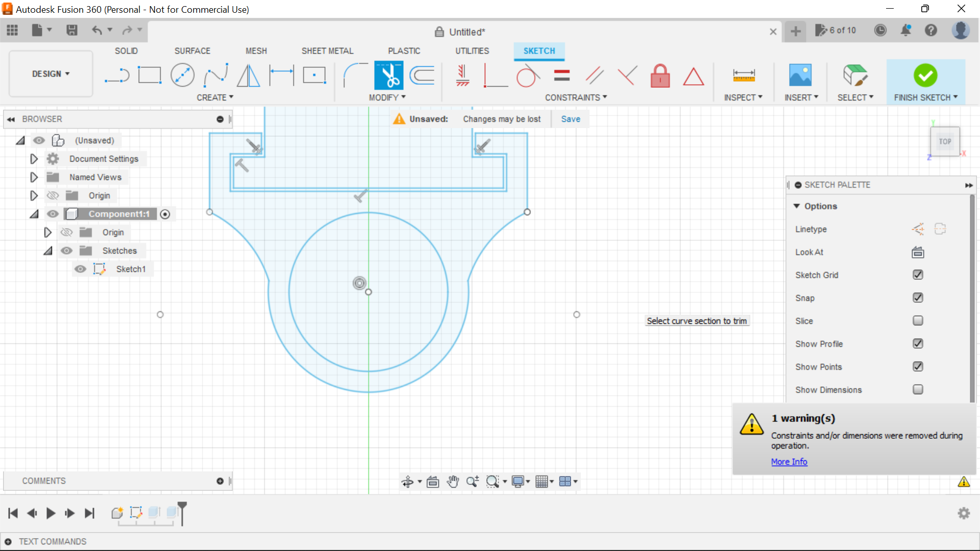Choose the Fit Point Spline tool
This screenshot has height=551, width=980.
215,75
